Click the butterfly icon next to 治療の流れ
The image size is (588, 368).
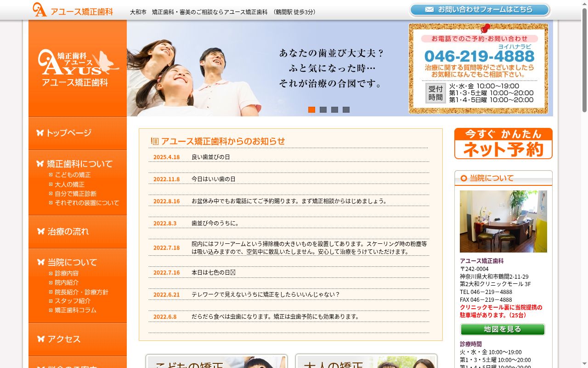pyautogui.click(x=41, y=231)
